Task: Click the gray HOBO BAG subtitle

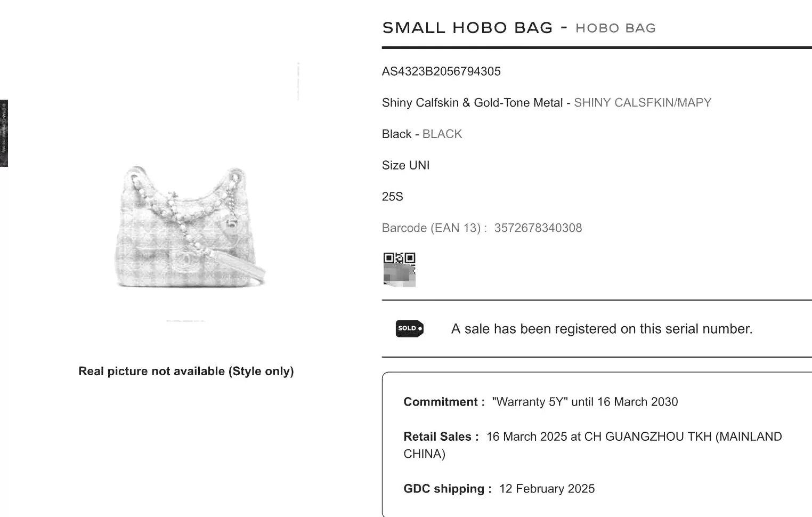Action: [x=615, y=28]
